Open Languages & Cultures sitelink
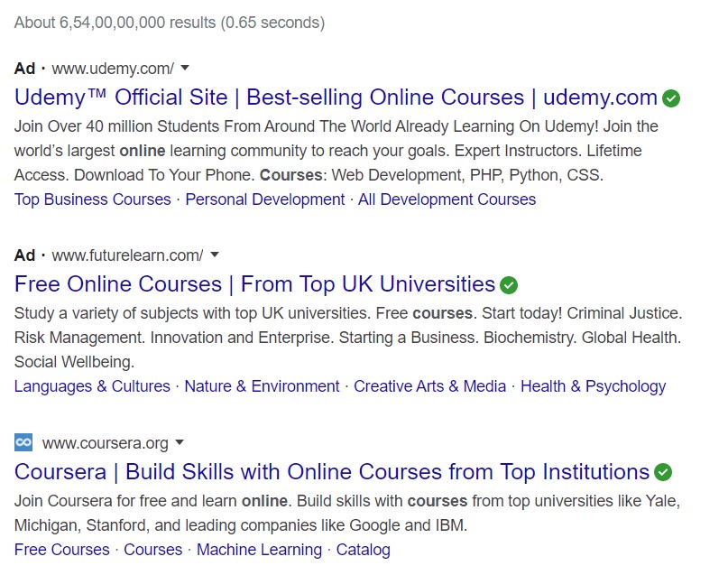728x575 pixels. click(x=92, y=386)
